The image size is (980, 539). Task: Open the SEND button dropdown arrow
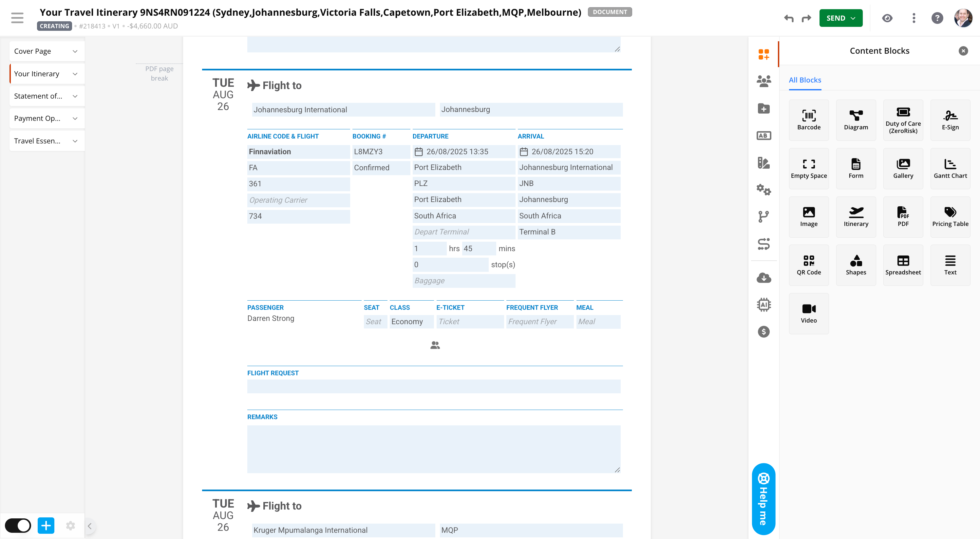click(853, 18)
